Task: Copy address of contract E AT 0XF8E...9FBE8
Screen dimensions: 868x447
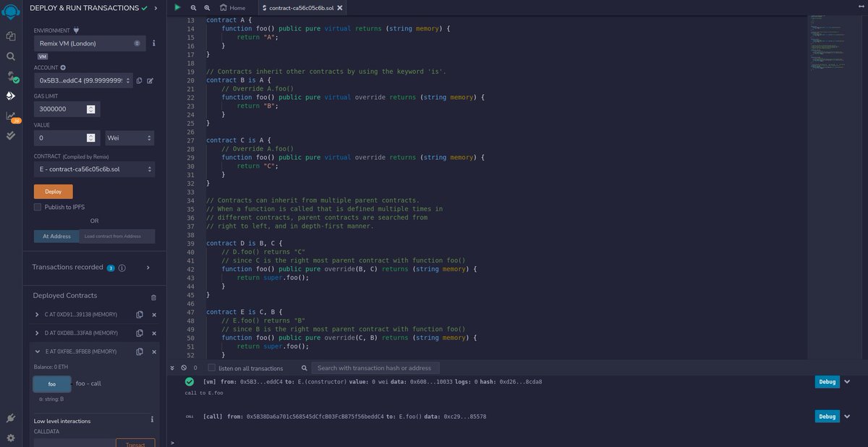Action: 140,352
